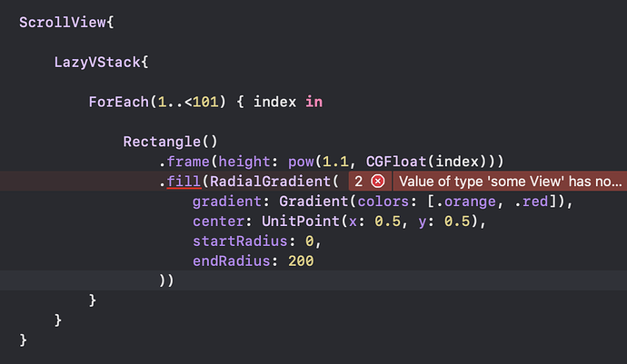
Task: Click the center parameter label
Action: coord(218,221)
